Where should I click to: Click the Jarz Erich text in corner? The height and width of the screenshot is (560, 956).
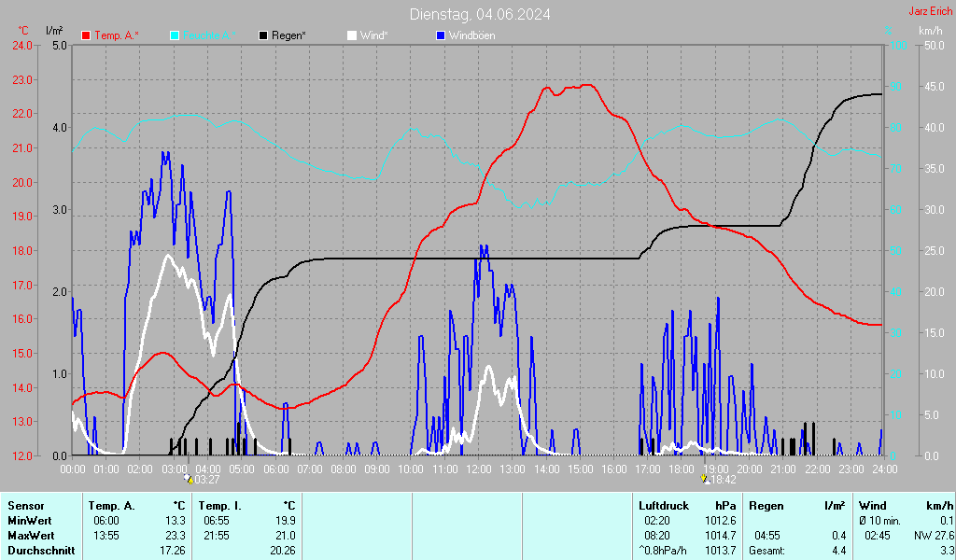pyautogui.click(x=931, y=11)
